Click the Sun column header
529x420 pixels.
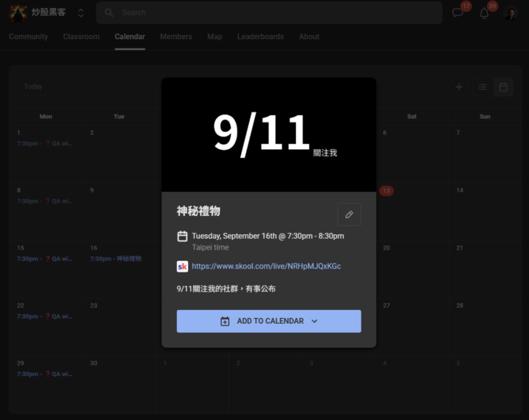485,116
